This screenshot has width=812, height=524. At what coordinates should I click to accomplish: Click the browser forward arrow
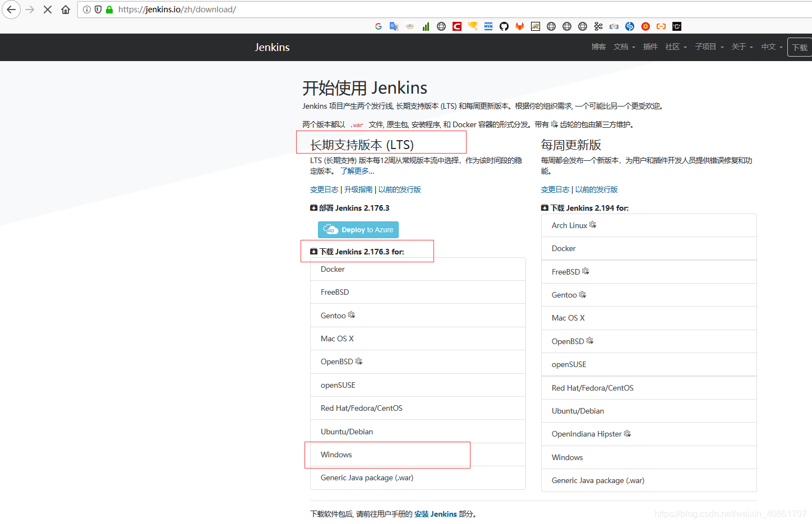click(30, 10)
